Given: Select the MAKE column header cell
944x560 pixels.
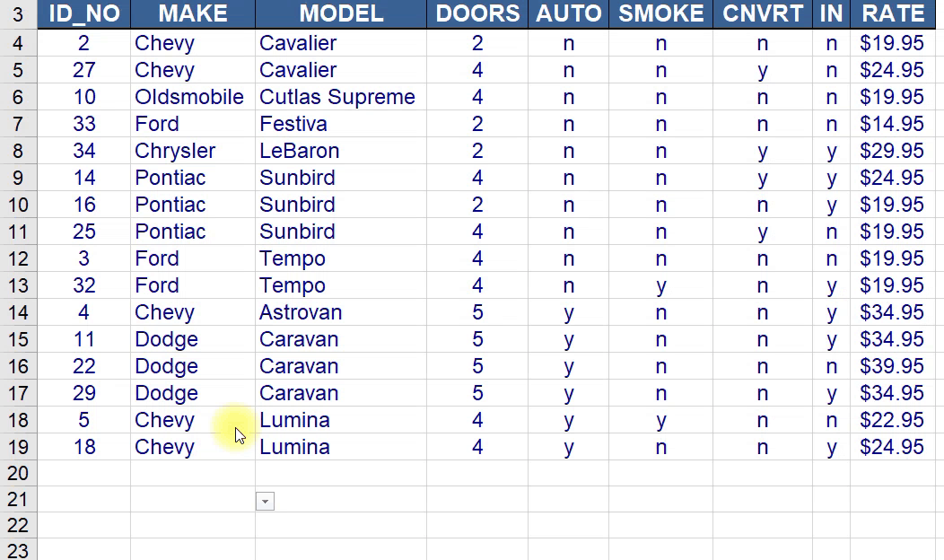Looking at the screenshot, I should [x=193, y=13].
